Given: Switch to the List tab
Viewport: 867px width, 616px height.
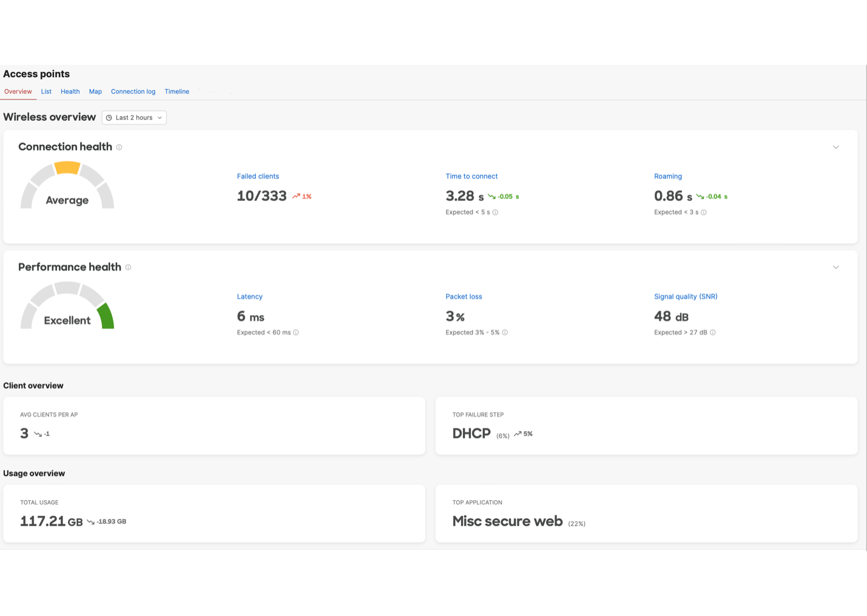Looking at the screenshot, I should tap(46, 92).
